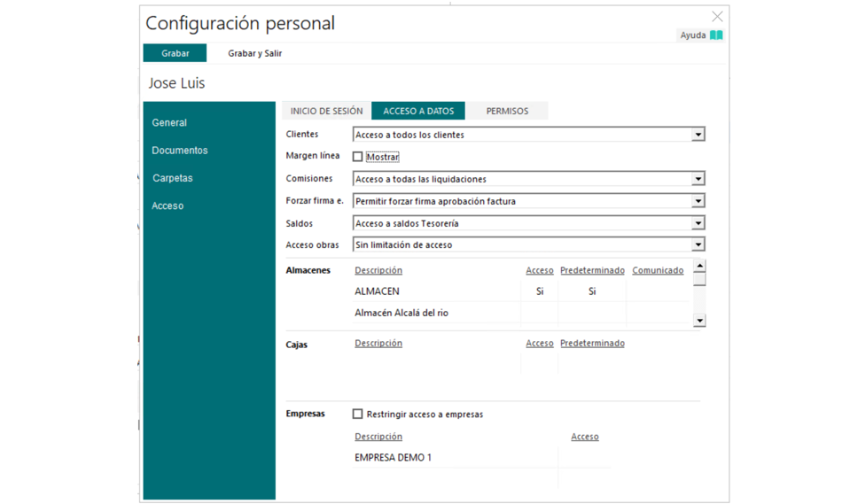Toggle Acceso 'Si' for ALMACEN
This screenshot has width=842, height=504.
coord(540,291)
